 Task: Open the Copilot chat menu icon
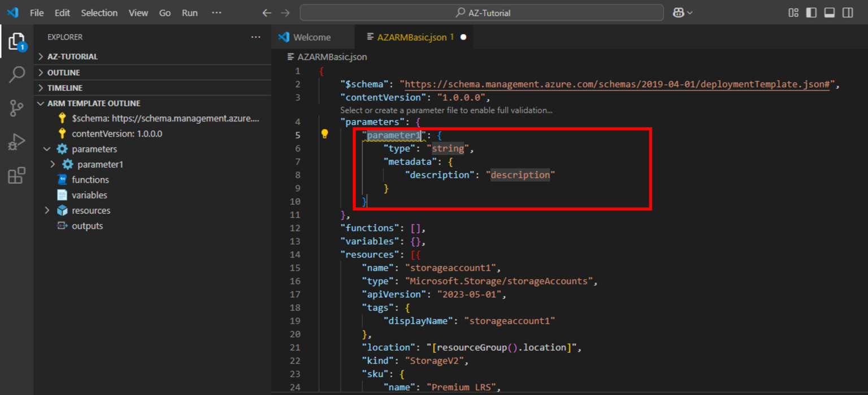point(683,12)
